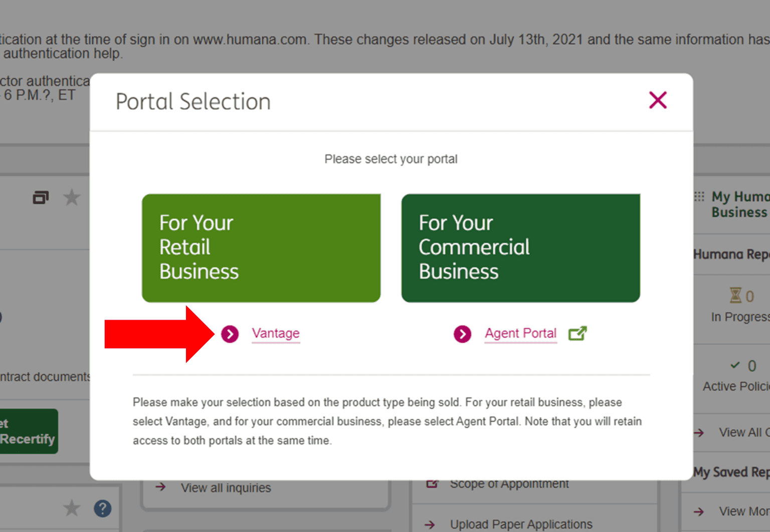The width and height of the screenshot is (770, 532).
Task: Open the help question mark icon
Action: (103, 508)
